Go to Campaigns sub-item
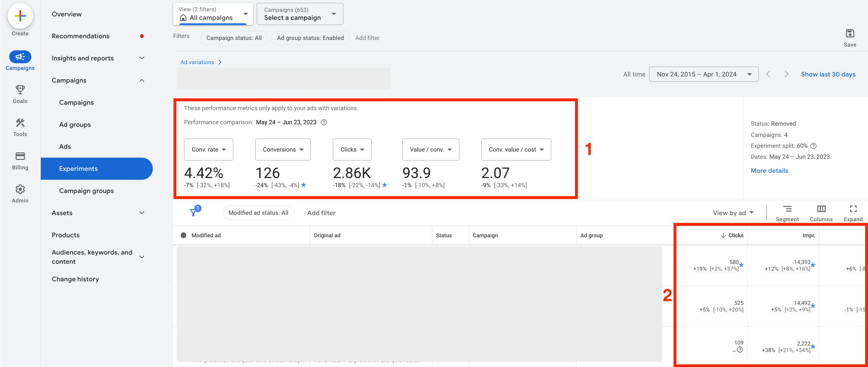 click(76, 103)
